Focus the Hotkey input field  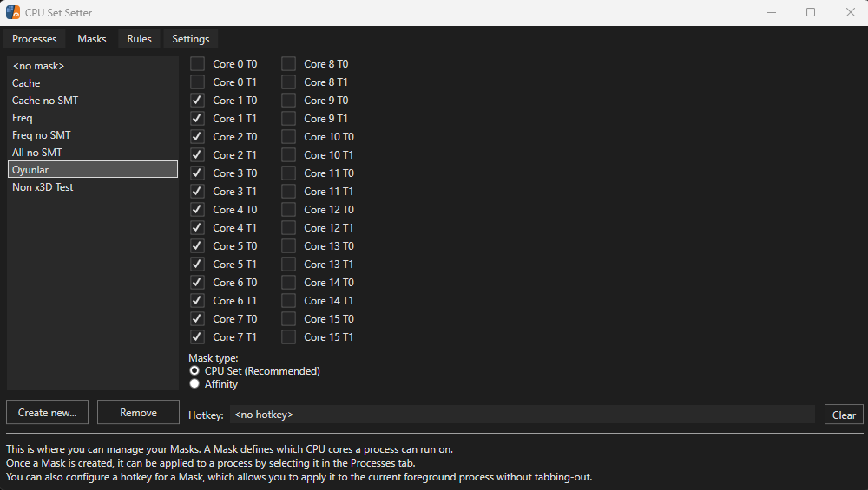pyautogui.click(x=522, y=415)
